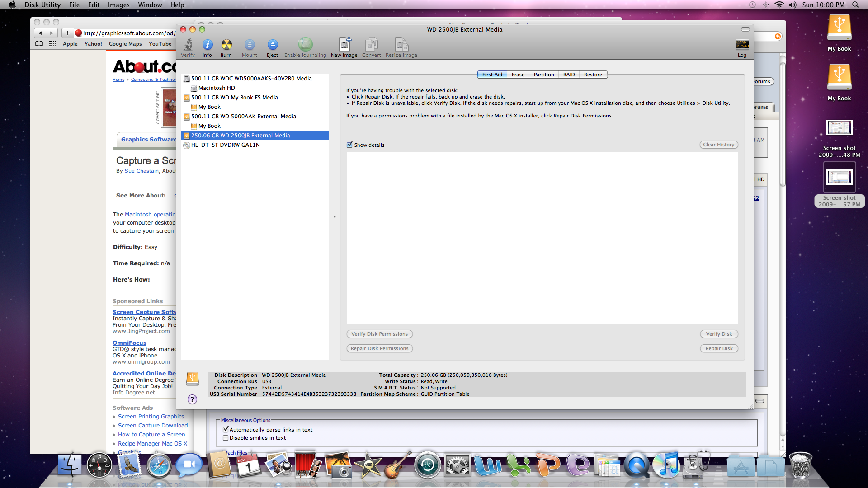Image resolution: width=868 pixels, height=488 pixels.
Task: Select 500.11 GB WDC WD5000AAKS media disk
Action: coord(255,79)
